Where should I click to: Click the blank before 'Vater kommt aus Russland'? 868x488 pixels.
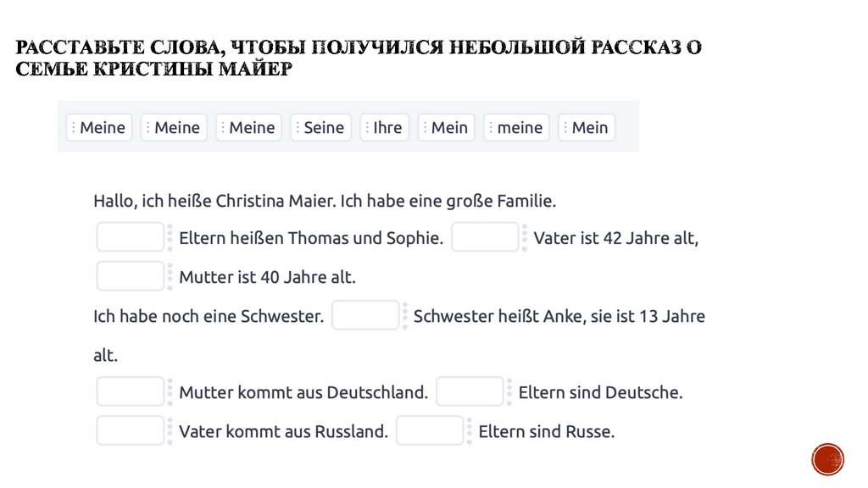coord(130,431)
